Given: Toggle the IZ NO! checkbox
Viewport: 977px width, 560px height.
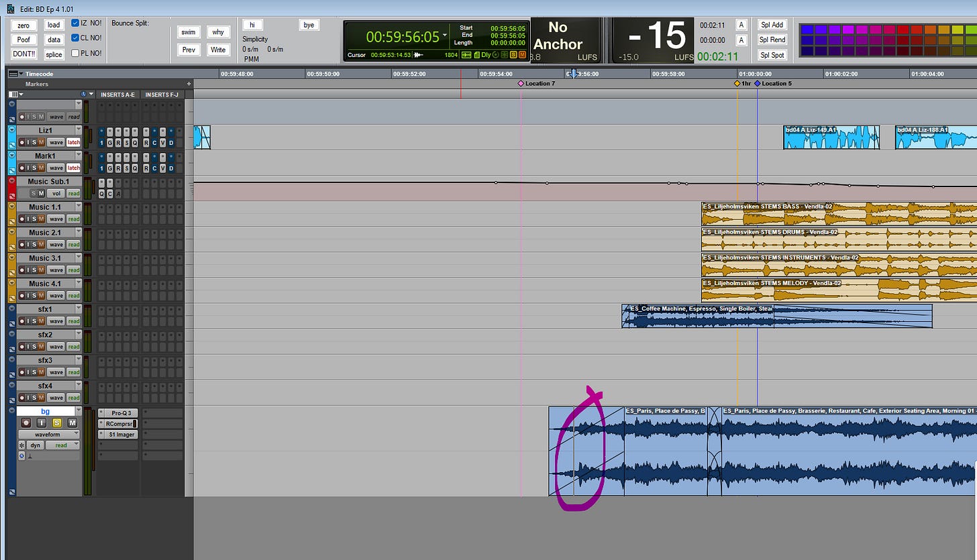Looking at the screenshot, I should coord(75,23).
